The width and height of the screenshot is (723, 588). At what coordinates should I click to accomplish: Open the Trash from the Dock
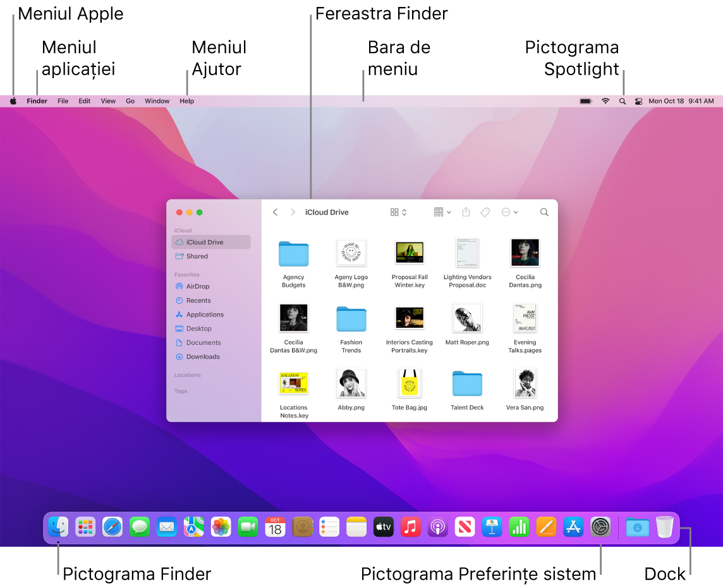664,527
